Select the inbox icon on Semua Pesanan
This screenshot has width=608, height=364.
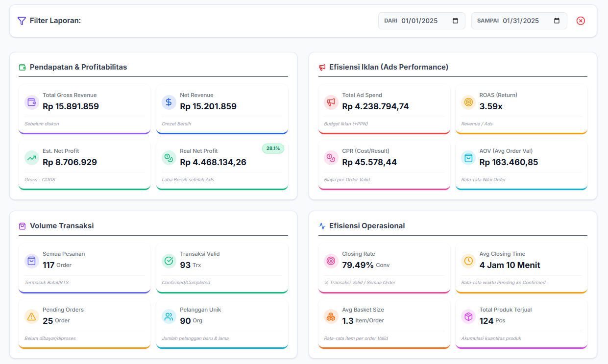pos(31,261)
